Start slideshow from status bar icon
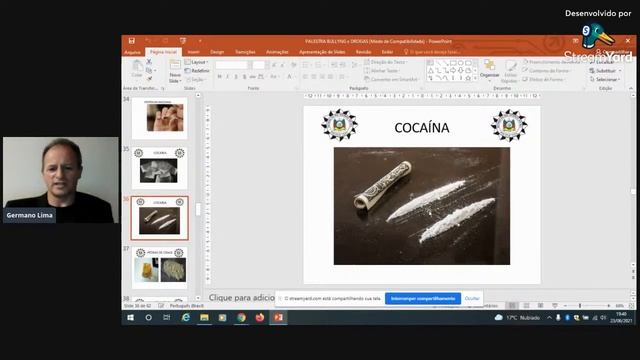The image size is (640, 360). 554,306
